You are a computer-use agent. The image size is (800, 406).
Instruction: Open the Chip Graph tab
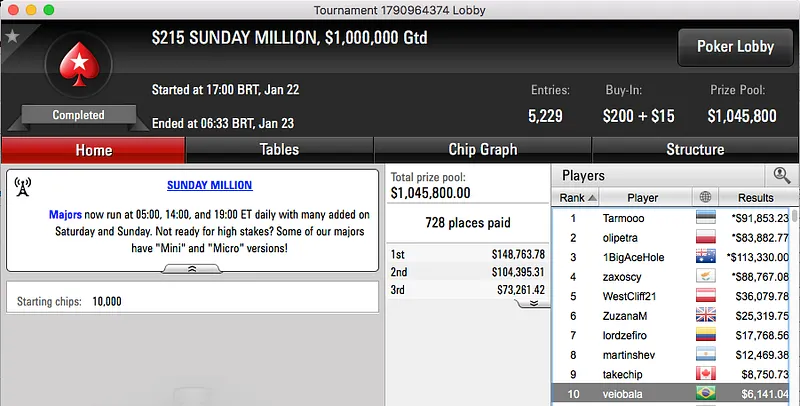coord(482,150)
